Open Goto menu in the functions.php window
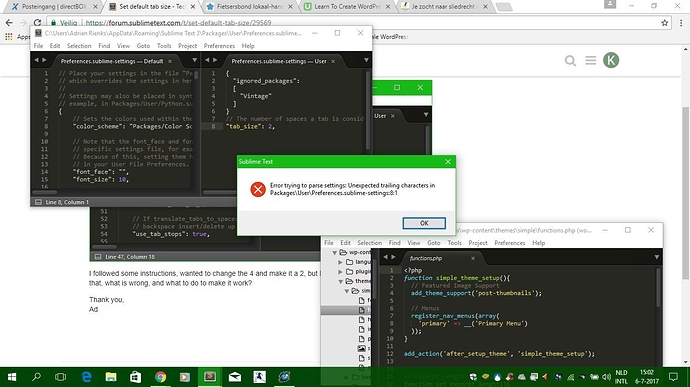Image resolution: width=690 pixels, height=387 pixels. [x=433, y=243]
